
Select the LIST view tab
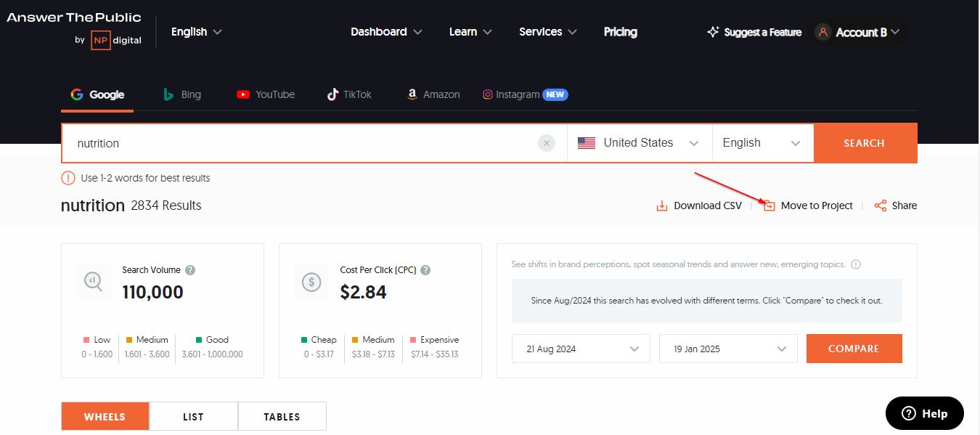click(x=193, y=417)
